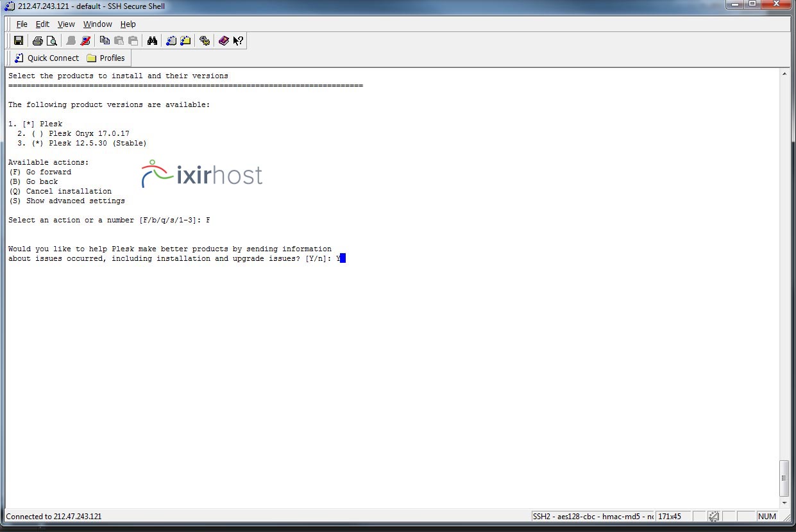Click '1. [*] Plesk' line
796x532 pixels.
35,124
